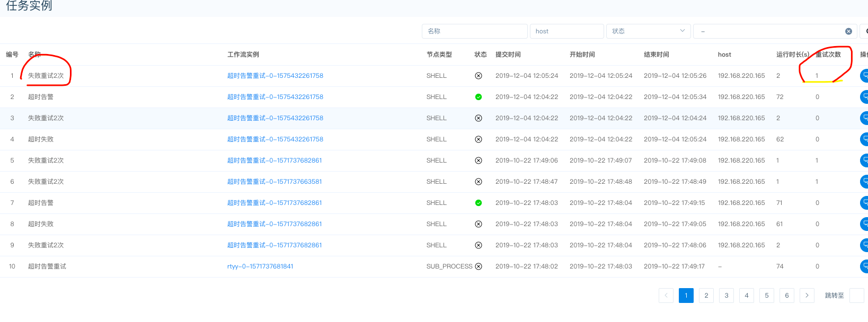Go to page 2
The image size is (868, 322).
(x=706, y=296)
